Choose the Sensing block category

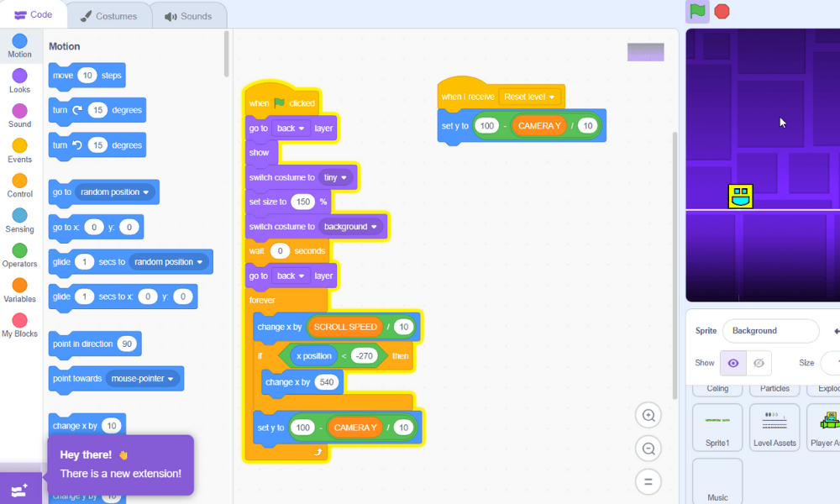coord(19,216)
